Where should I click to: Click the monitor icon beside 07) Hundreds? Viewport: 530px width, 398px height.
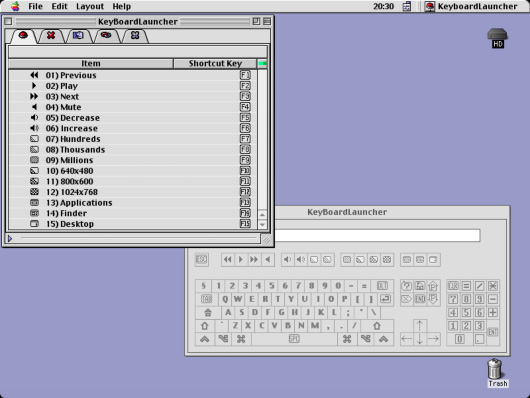coord(34,139)
